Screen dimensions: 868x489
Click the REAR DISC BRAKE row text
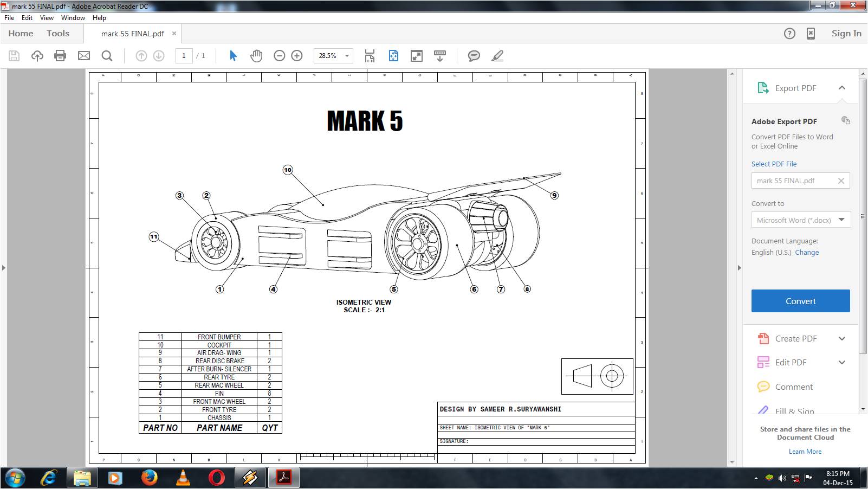[x=219, y=361]
